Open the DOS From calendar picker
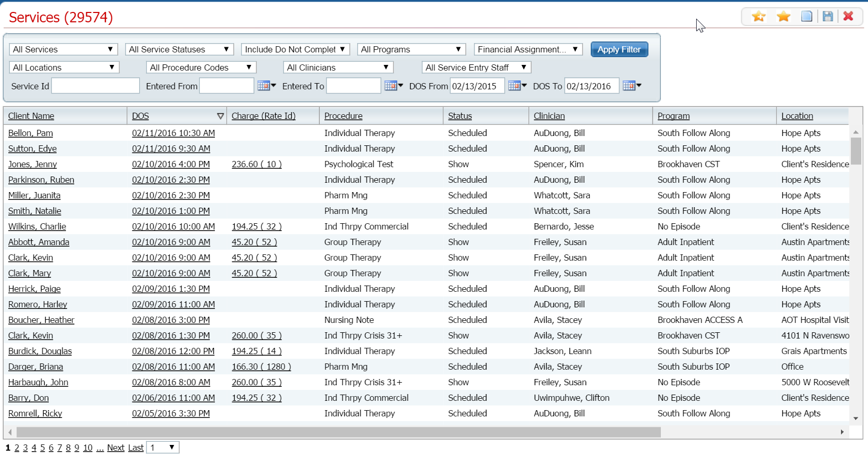 pyautogui.click(x=517, y=86)
